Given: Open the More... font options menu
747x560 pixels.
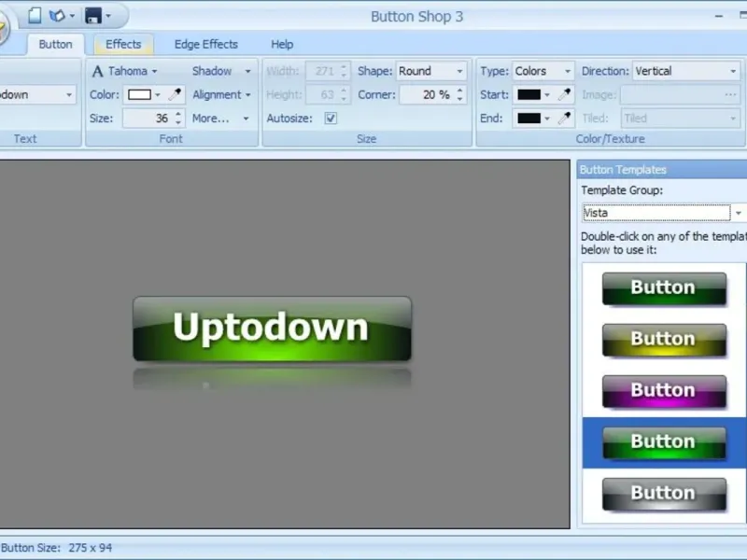Looking at the screenshot, I should click(x=220, y=119).
